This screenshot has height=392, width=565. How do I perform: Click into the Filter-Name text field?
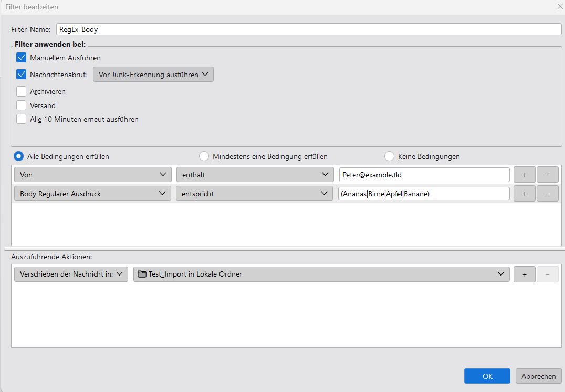tap(309, 29)
